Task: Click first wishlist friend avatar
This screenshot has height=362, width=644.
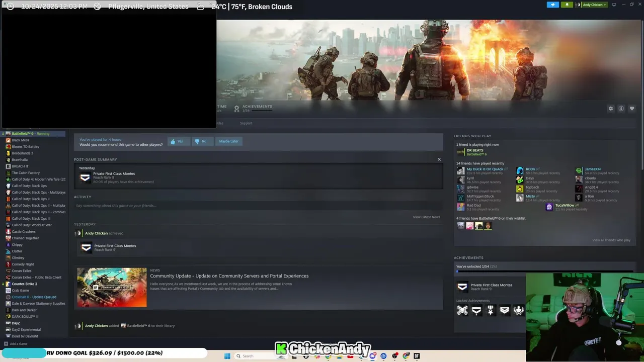Action: click(460, 226)
